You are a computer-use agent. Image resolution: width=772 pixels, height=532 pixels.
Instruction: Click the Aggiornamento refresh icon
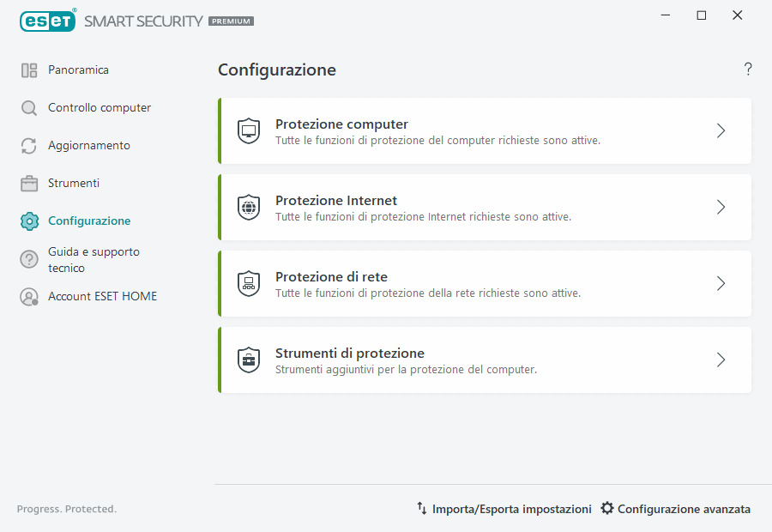click(27, 145)
